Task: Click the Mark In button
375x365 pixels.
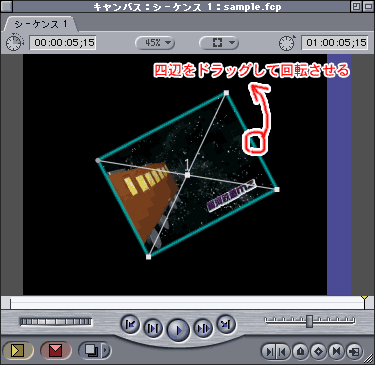Action: pyautogui.click(x=268, y=351)
